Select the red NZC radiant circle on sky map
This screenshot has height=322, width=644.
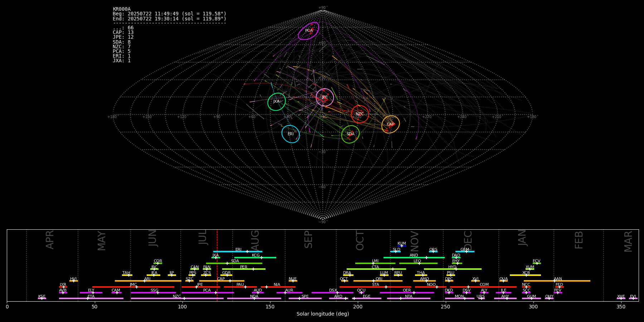[x=360, y=114]
